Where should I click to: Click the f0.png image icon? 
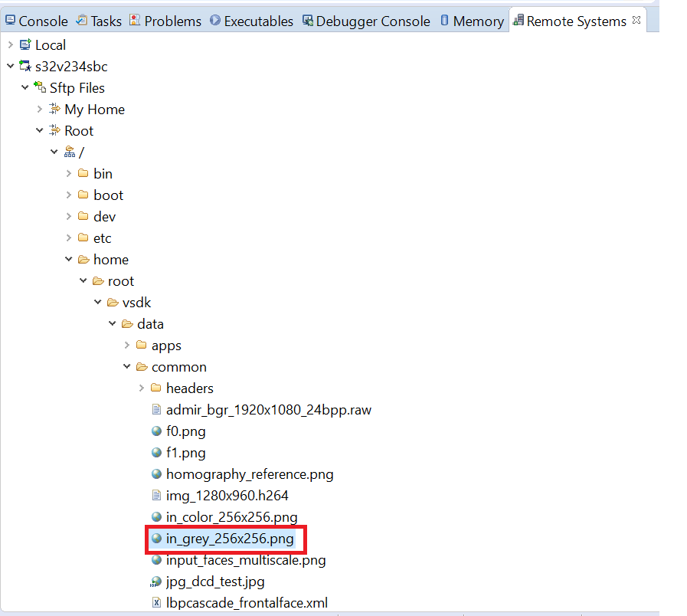click(x=156, y=431)
